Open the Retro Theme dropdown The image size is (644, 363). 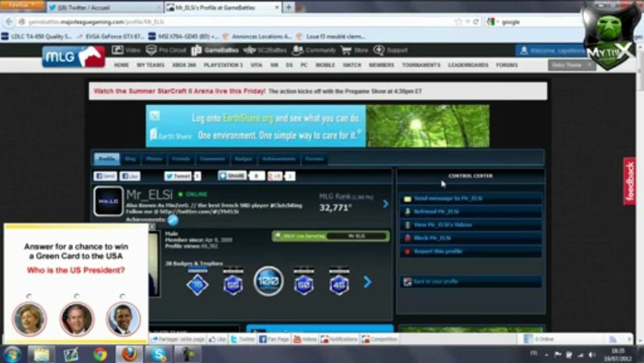tap(571, 65)
